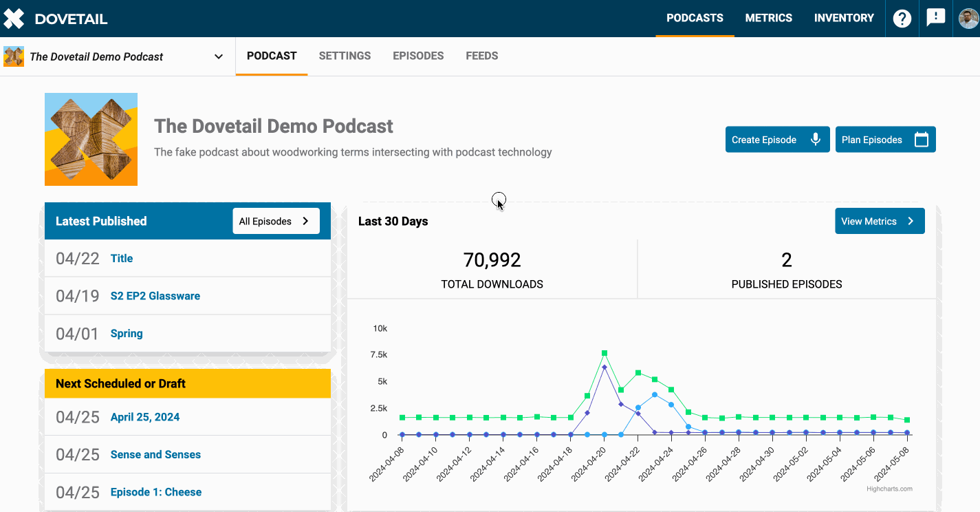Image resolution: width=980 pixels, height=512 pixels.
Task: Click the View Metrics button
Action: pyautogui.click(x=880, y=221)
